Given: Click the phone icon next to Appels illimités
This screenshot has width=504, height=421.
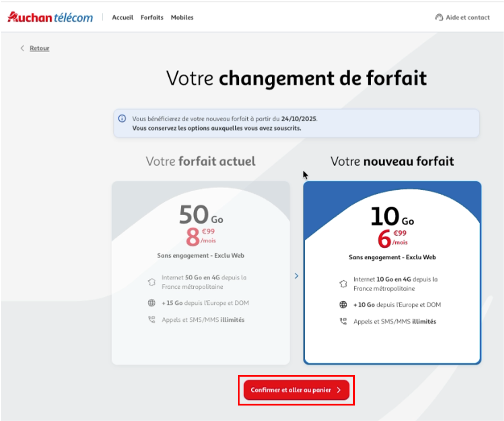Looking at the screenshot, I should pyautogui.click(x=152, y=319).
